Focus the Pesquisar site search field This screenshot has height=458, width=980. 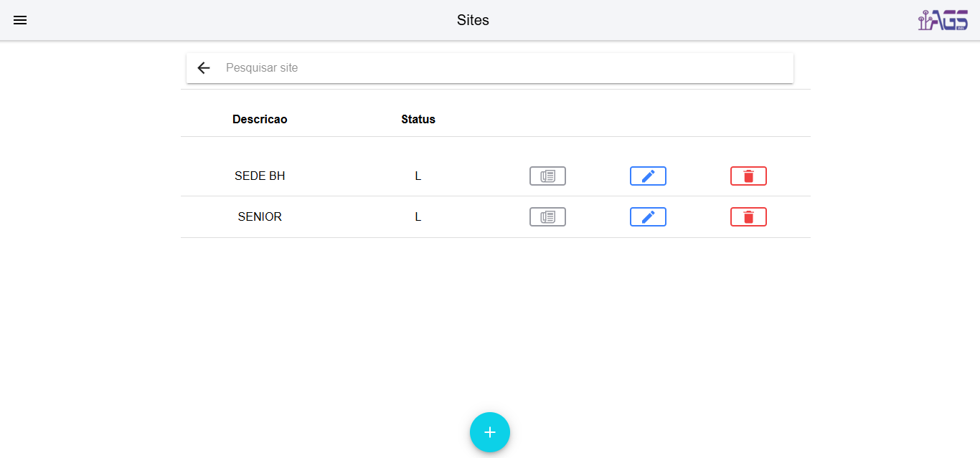(502, 68)
